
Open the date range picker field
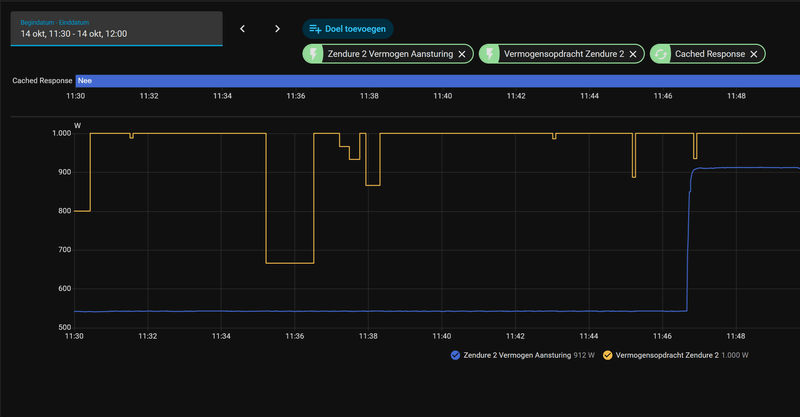click(116, 29)
